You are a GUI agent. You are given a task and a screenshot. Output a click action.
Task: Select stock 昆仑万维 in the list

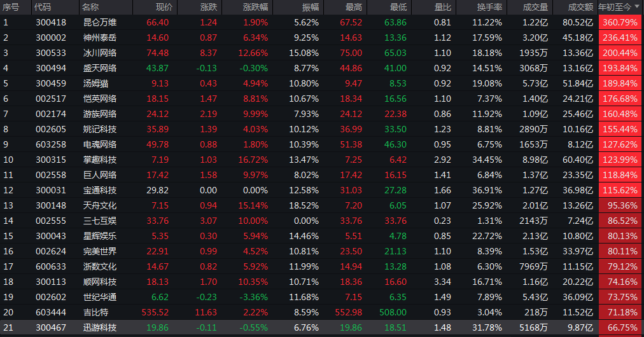pyautogui.click(x=100, y=22)
